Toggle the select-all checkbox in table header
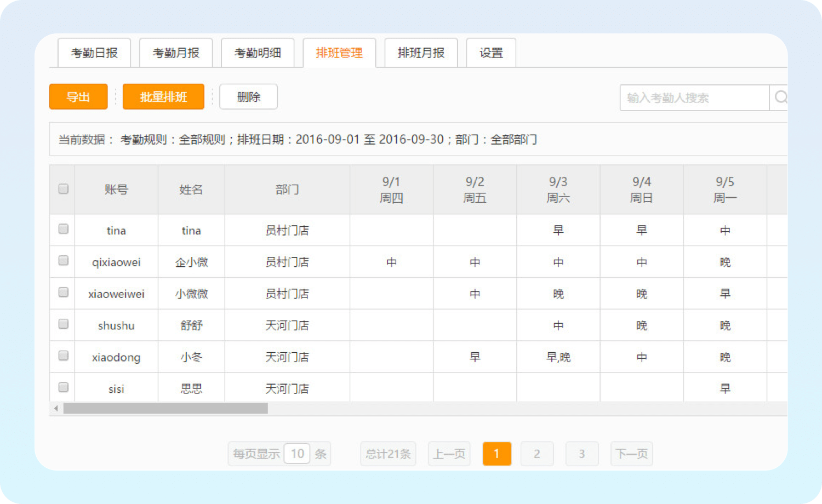822x504 pixels. 64,189
